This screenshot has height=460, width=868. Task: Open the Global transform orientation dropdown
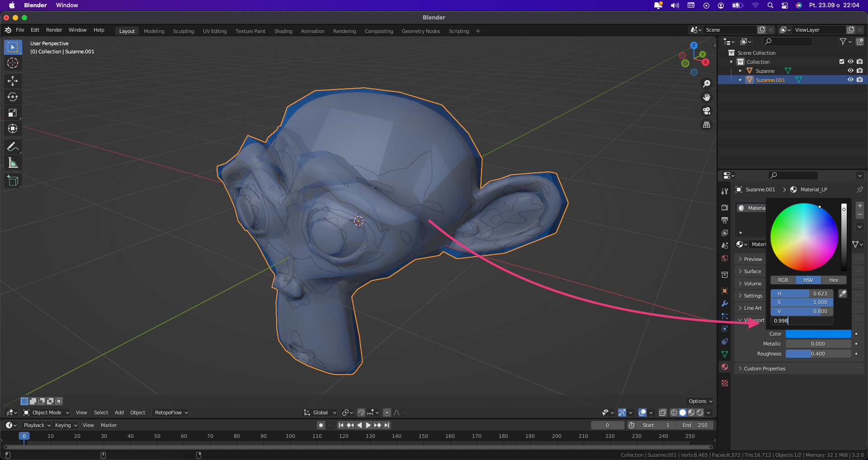(x=320, y=413)
